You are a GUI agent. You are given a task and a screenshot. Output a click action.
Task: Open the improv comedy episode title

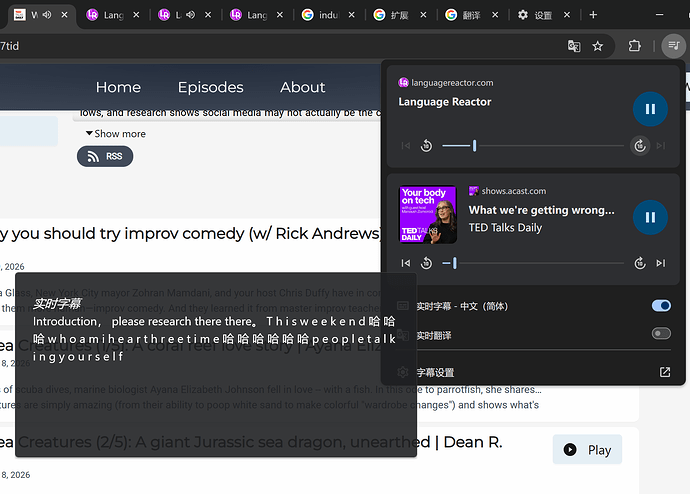(191, 234)
